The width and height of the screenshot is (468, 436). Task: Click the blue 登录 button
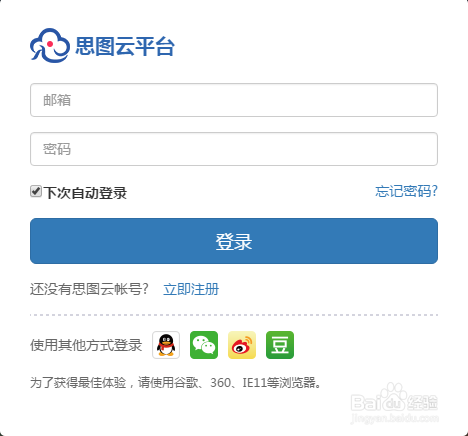[x=234, y=241]
